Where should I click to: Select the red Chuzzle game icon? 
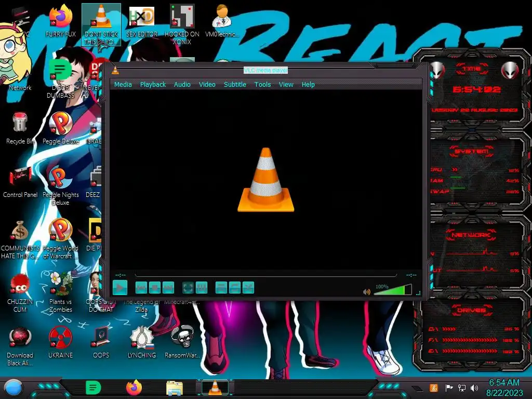[x=20, y=292]
